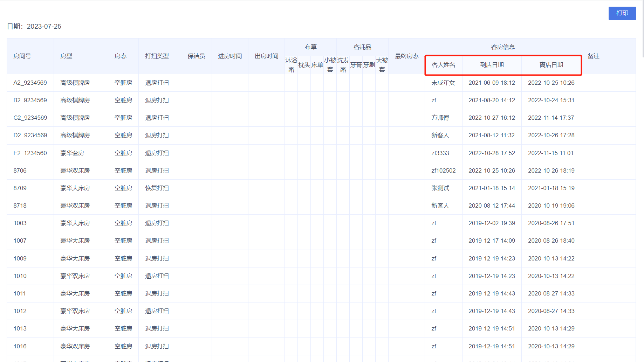Select the 打扫类型 column header

point(157,56)
